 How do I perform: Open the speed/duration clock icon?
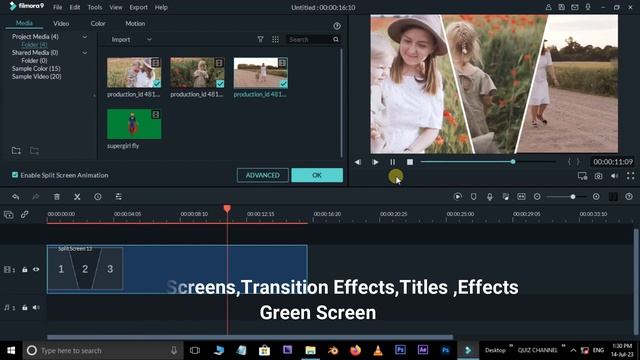click(98, 197)
